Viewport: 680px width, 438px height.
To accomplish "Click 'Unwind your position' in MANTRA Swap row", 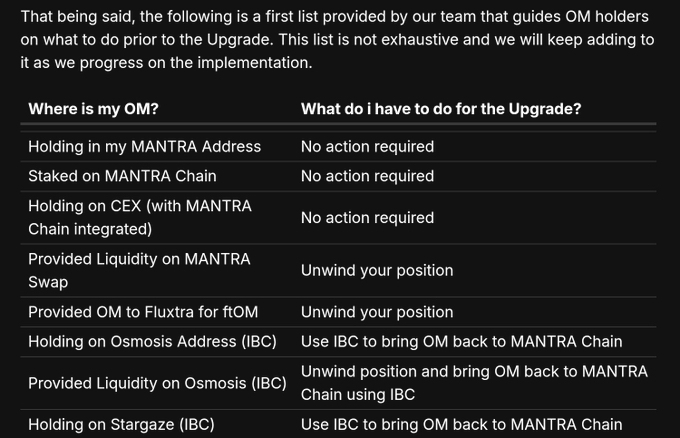I will [377, 271].
